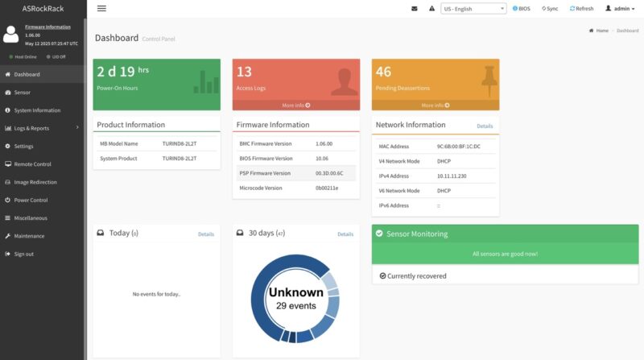Click the Sensor gauge icon in sidebar
Screen dimensions: 644x360
8,93
